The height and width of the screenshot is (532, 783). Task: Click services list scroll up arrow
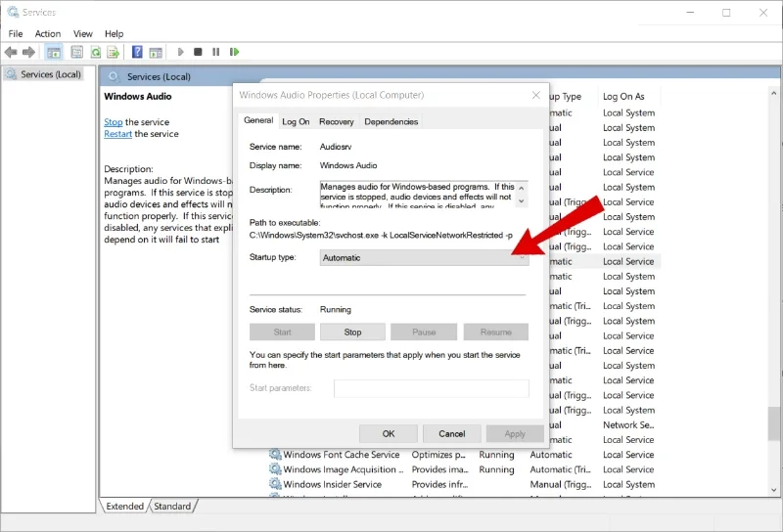coord(773,93)
